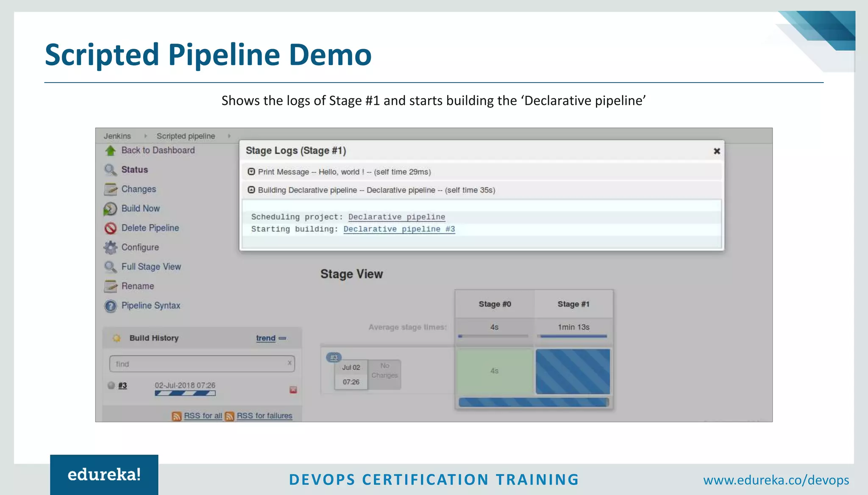This screenshot has height=495, width=868.
Task: Click the Pipeline Syntax help icon
Action: [110, 306]
